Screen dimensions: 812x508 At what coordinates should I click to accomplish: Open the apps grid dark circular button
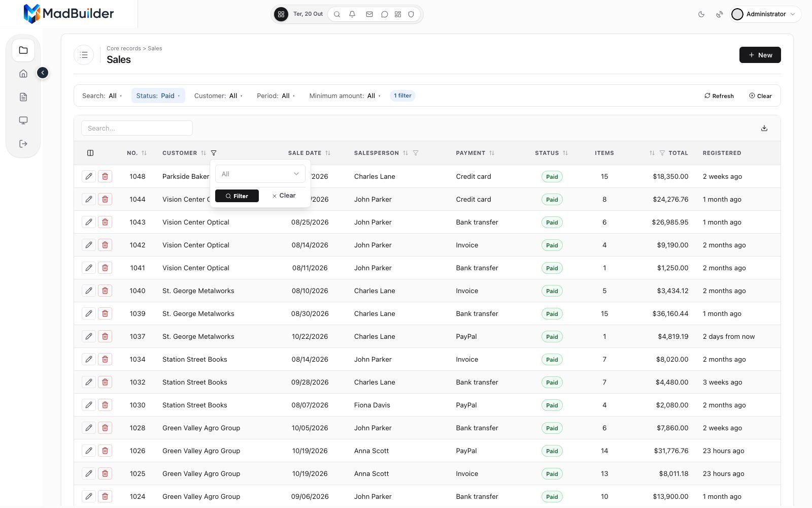coord(281,14)
